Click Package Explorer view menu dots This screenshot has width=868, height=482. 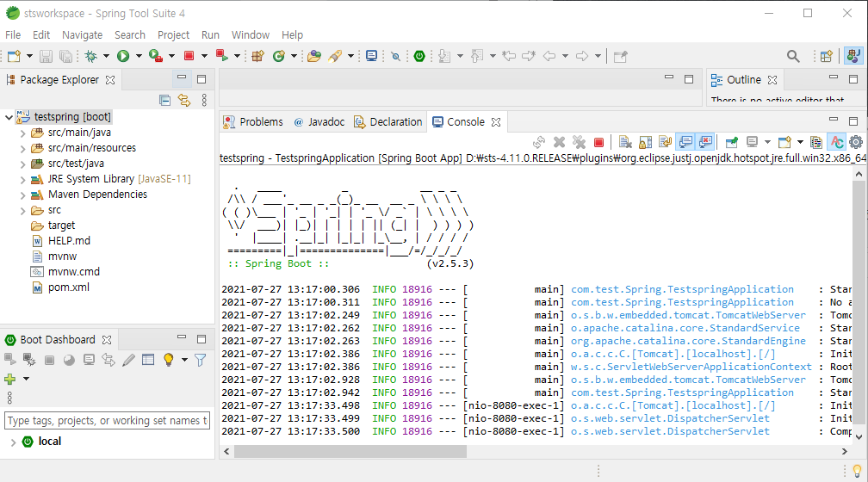(204, 100)
